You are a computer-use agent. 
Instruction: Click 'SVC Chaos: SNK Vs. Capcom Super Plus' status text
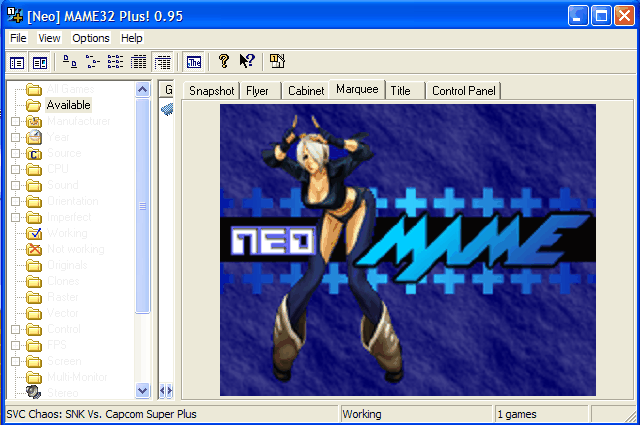coord(101,414)
